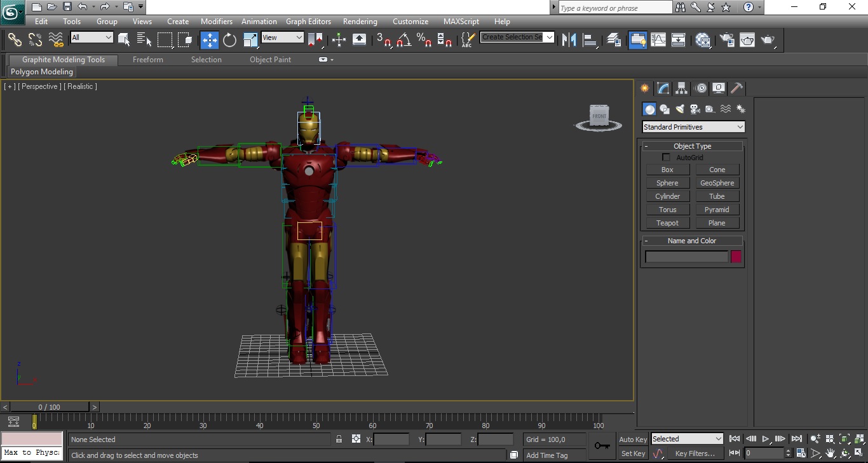Open the Render Setup dialog

click(727, 39)
